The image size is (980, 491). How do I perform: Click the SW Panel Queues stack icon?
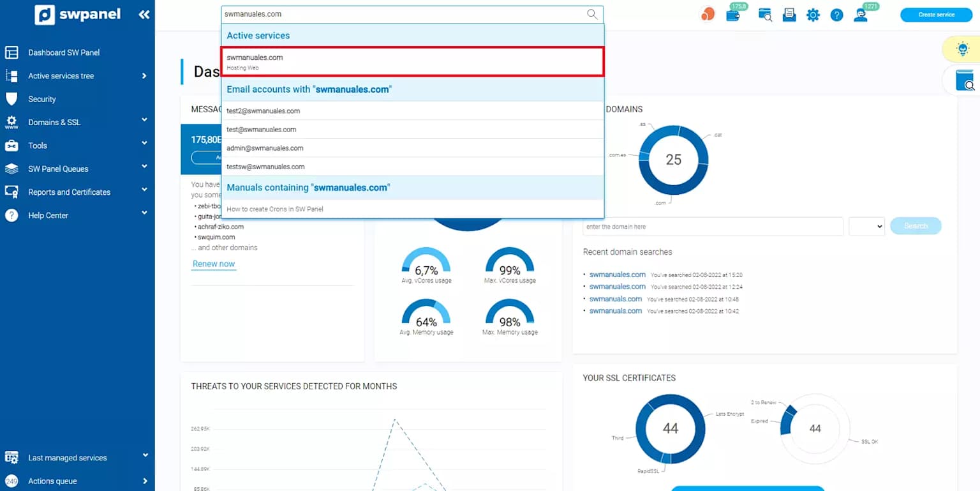tap(11, 169)
